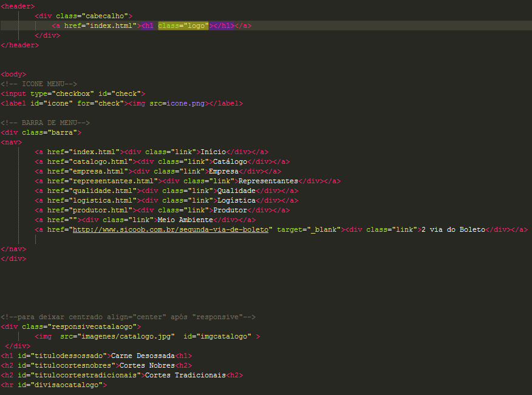The height and width of the screenshot is (395, 532).
Task: Click the closing header tag
Action: coord(19,45)
